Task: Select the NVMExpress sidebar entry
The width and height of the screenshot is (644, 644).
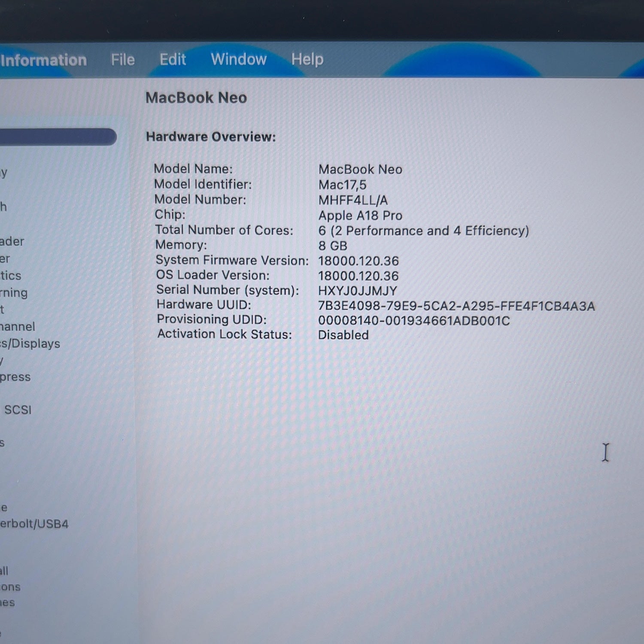Action: tap(15, 377)
